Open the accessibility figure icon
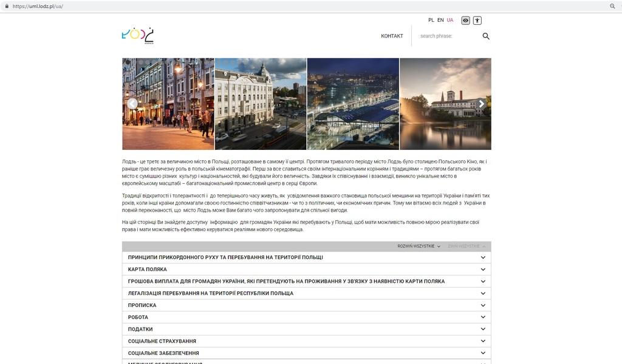The width and height of the screenshot is (622, 364). (x=477, y=21)
